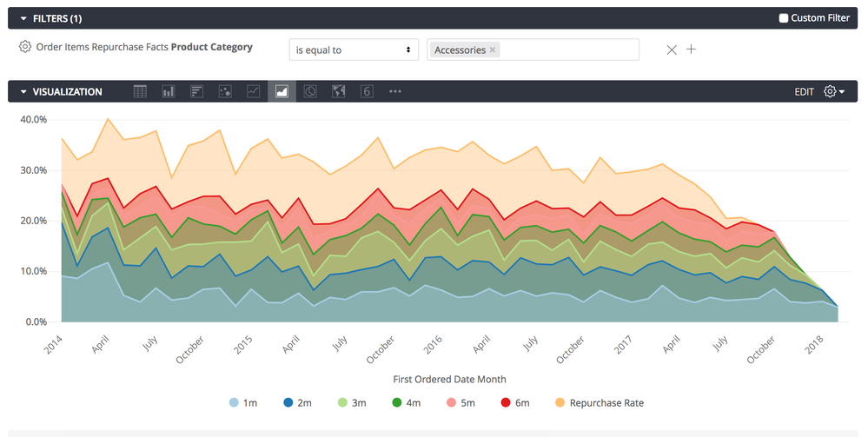Click the 2015 x-axis label
The image size is (868, 437).
coord(243,345)
